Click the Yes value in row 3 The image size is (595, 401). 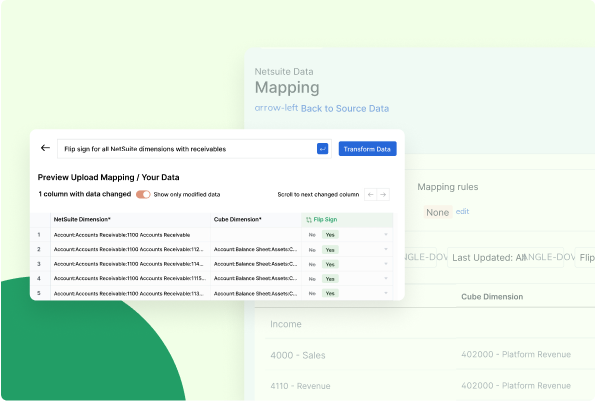click(x=330, y=264)
